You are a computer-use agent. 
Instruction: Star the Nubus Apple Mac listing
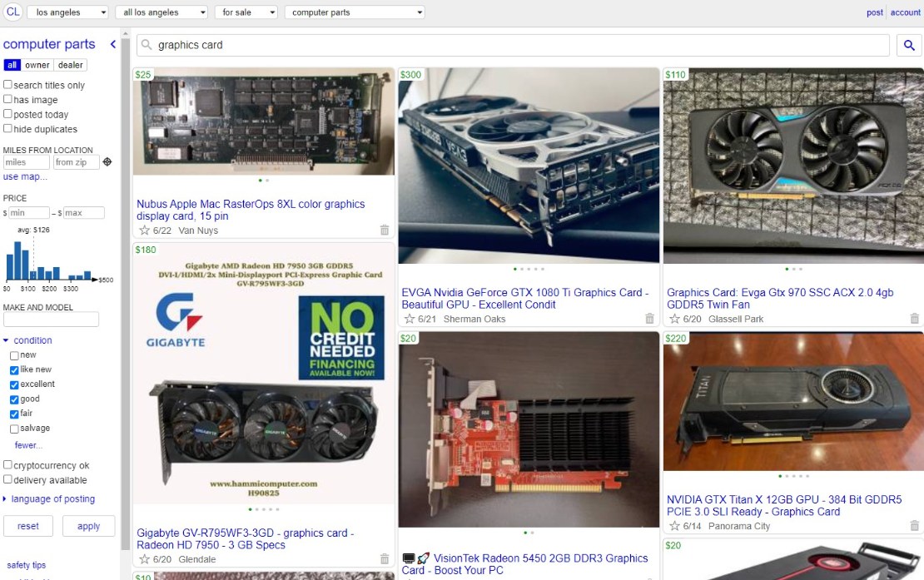tap(144, 231)
